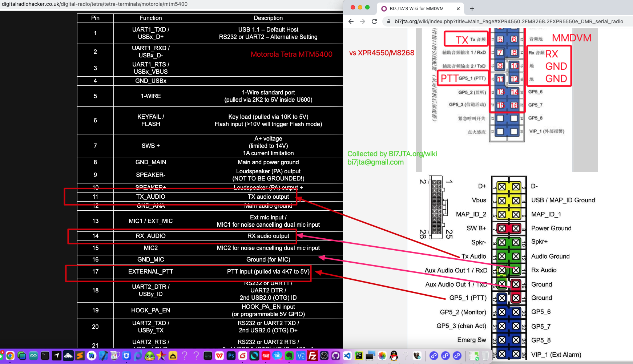The width and height of the screenshot is (633, 364).
Task: Launch OBS Studio from the dock
Action: coord(324,356)
